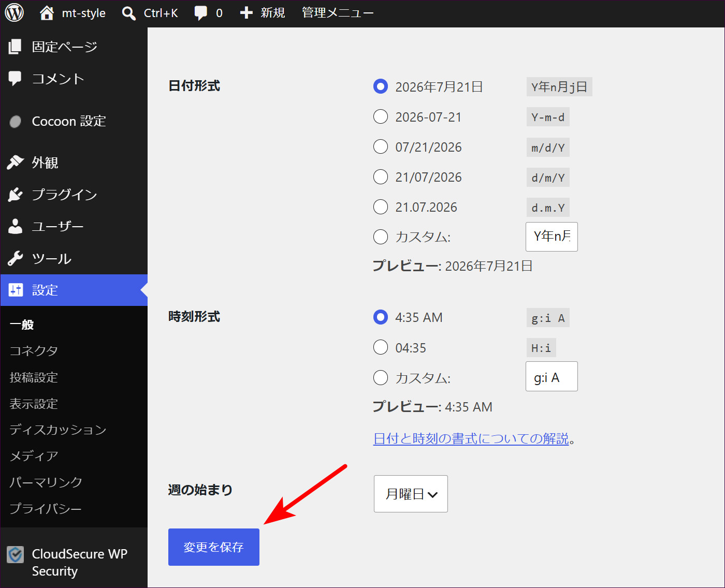Click the 固定ページ pages icon

pos(15,47)
